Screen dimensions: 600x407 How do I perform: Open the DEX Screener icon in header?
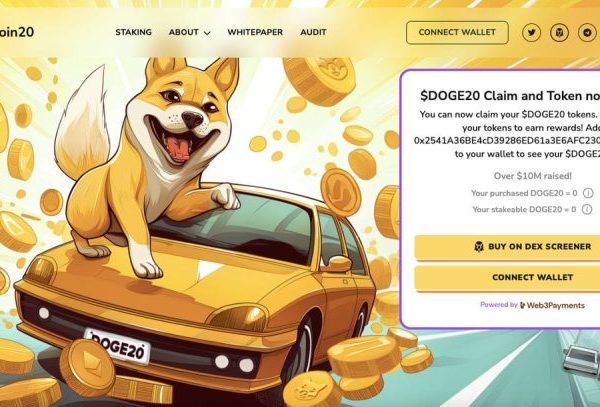click(x=559, y=33)
